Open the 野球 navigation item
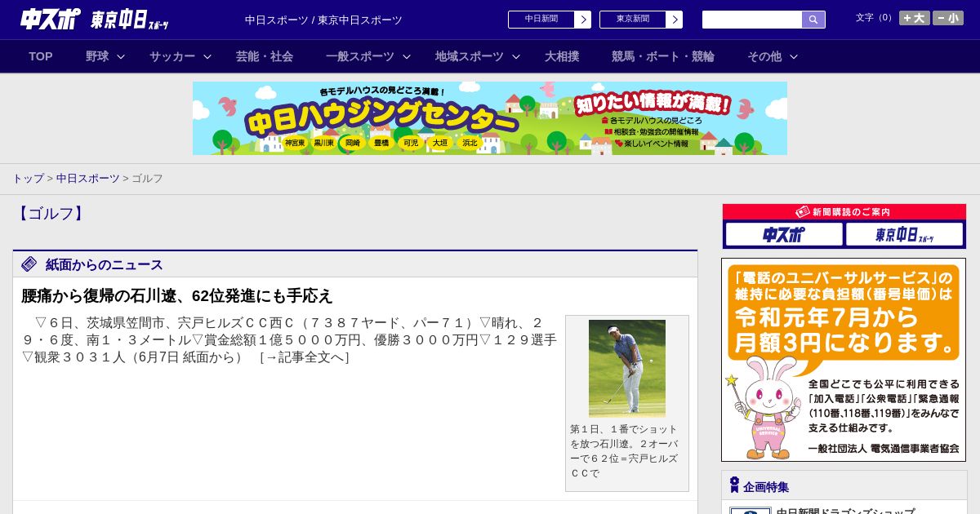Screen dimensions: 980x514 (x=97, y=56)
